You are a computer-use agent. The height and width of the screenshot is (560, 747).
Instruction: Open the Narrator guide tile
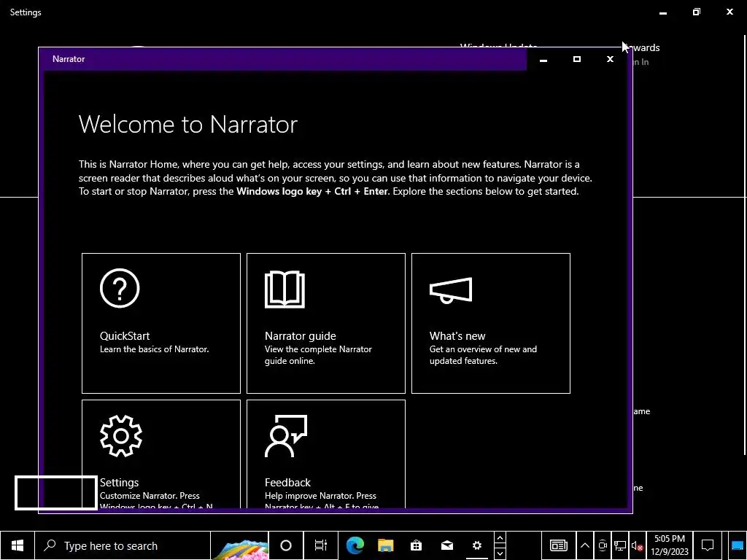pos(326,323)
